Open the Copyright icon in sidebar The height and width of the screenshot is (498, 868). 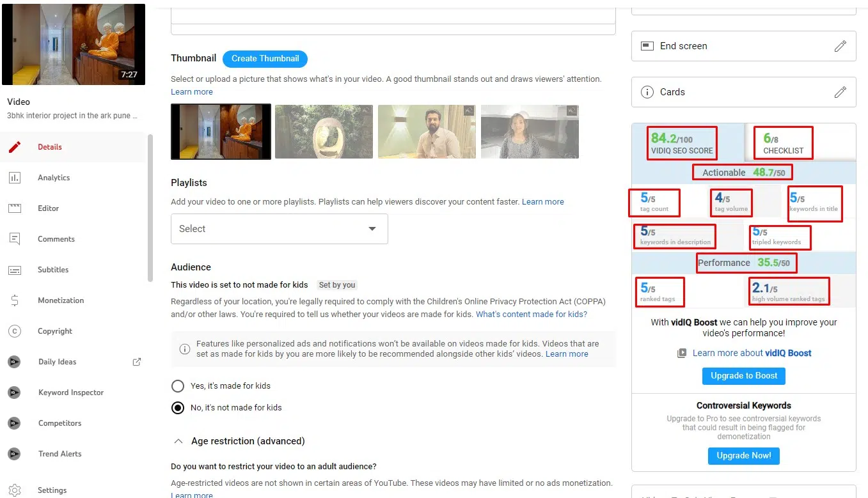point(15,331)
